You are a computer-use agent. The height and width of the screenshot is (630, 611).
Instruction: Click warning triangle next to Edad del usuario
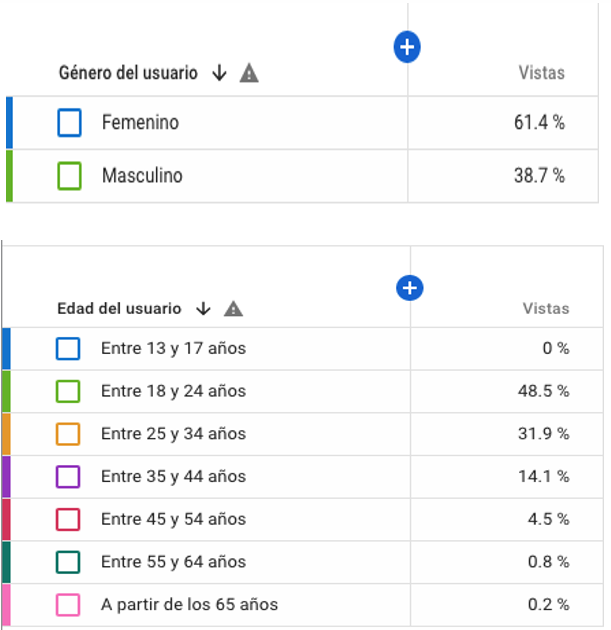coord(233,309)
